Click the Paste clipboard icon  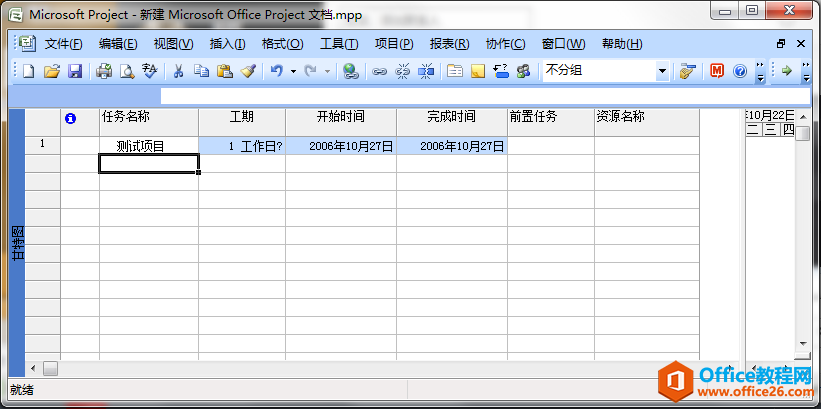click(225, 71)
